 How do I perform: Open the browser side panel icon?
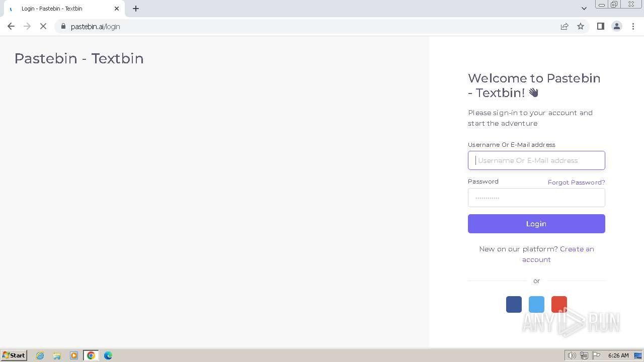(600, 26)
